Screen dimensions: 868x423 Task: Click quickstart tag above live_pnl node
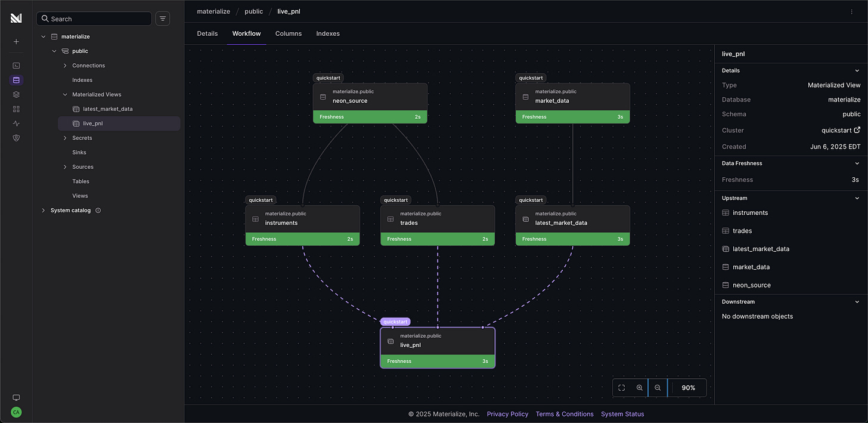tap(395, 322)
